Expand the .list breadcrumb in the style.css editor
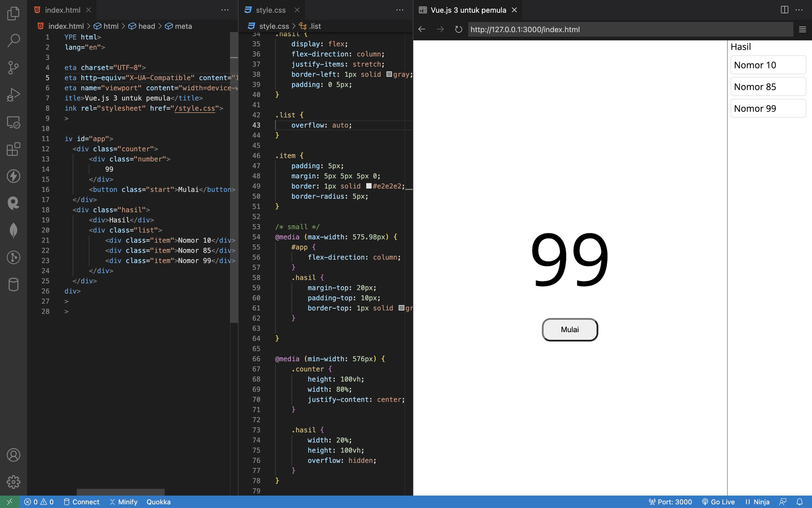Image resolution: width=812 pixels, height=508 pixels. click(310, 26)
